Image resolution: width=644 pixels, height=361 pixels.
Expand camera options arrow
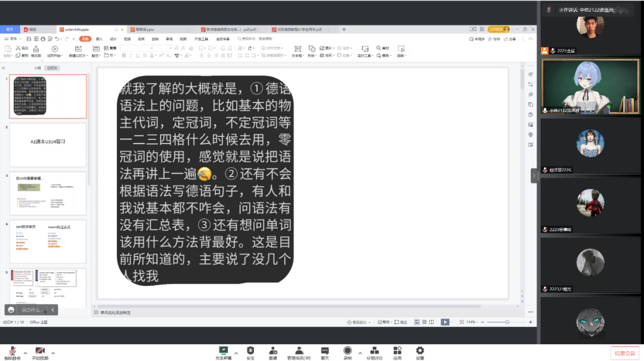coord(53,352)
